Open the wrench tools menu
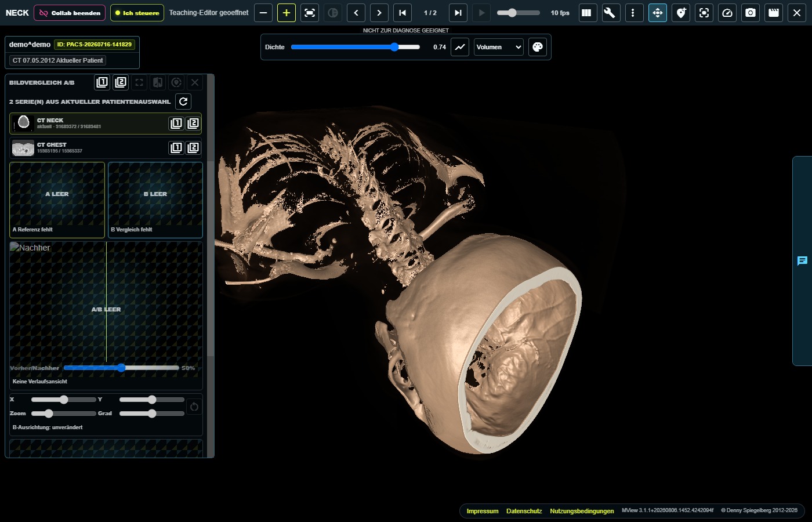Screen dimensions: 812x522 click(x=611, y=13)
